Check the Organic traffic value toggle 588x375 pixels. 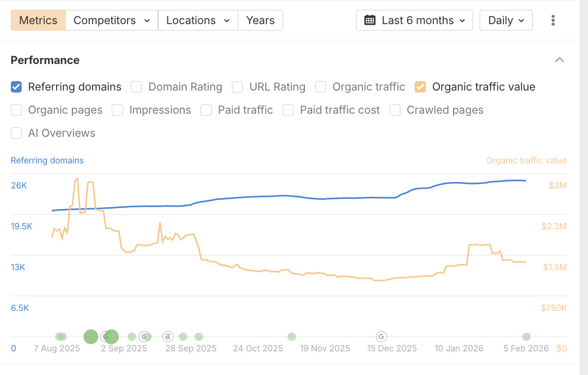click(420, 87)
